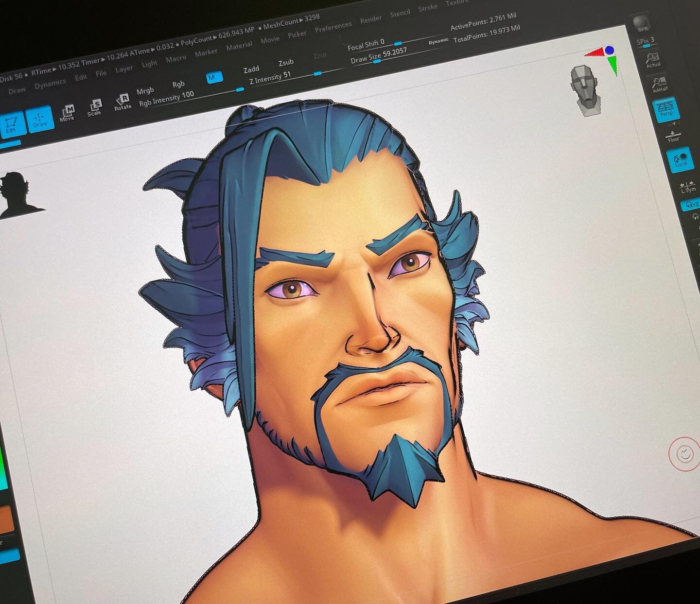Open the Dynamics menu
Viewport: 700px width, 604px height.
pyautogui.click(x=50, y=84)
